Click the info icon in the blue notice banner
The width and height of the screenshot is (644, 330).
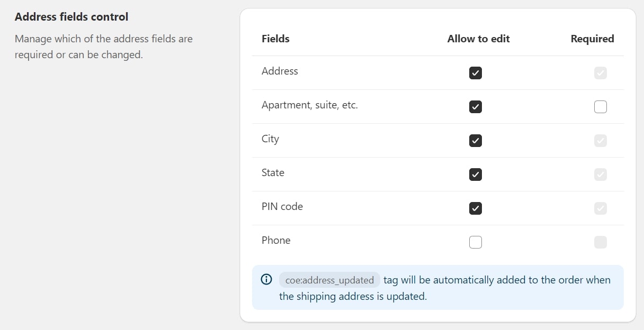point(266,279)
